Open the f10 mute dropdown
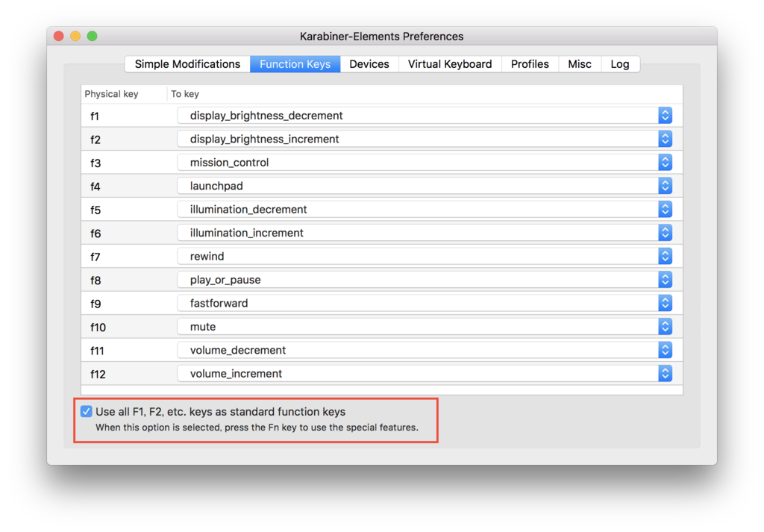Screen dimensions: 764x532 425,326
